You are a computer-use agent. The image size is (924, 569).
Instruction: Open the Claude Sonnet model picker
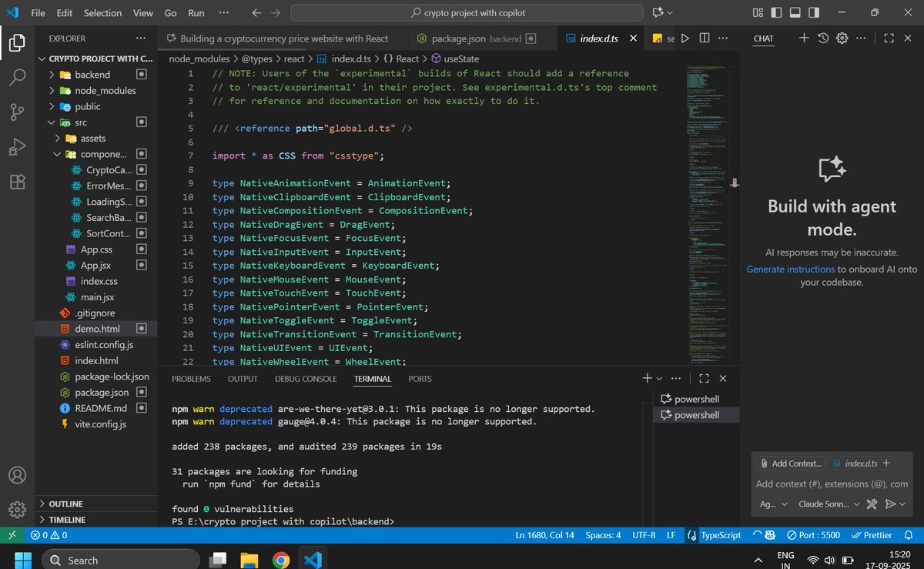[825, 504]
